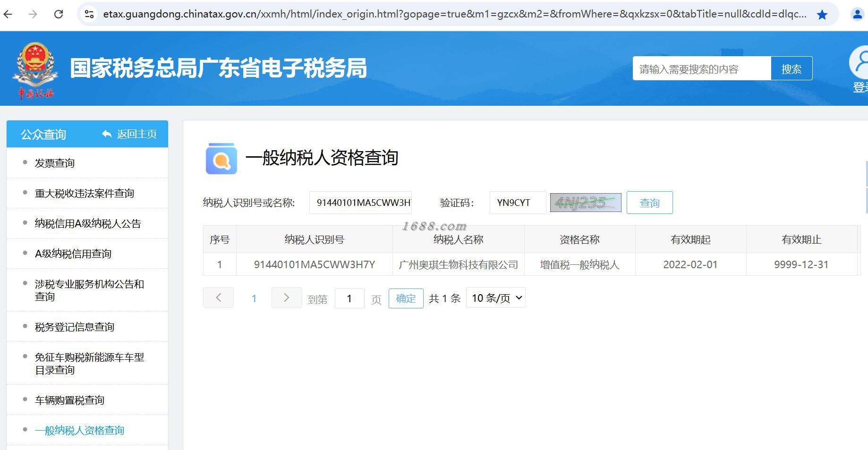Image resolution: width=868 pixels, height=450 pixels.
Task: Bookmark this page with star icon
Action: [822, 15]
